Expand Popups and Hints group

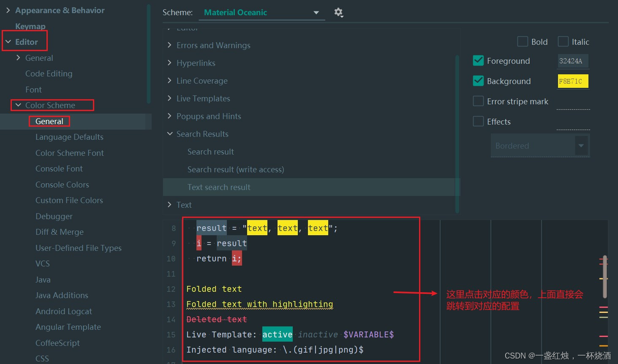(x=169, y=116)
